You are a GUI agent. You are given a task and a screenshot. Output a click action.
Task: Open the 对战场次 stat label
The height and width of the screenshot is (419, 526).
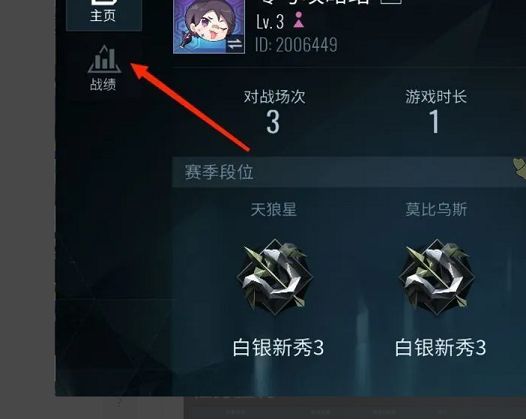click(274, 97)
